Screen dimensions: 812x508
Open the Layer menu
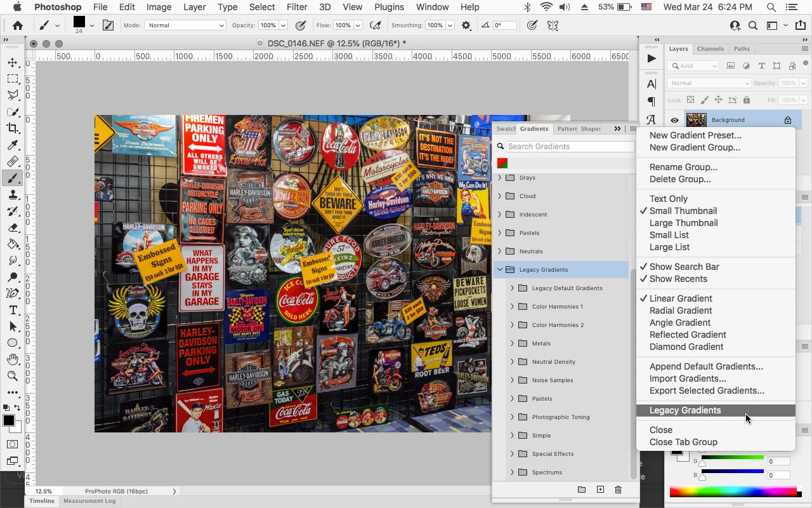click(194, 7)
